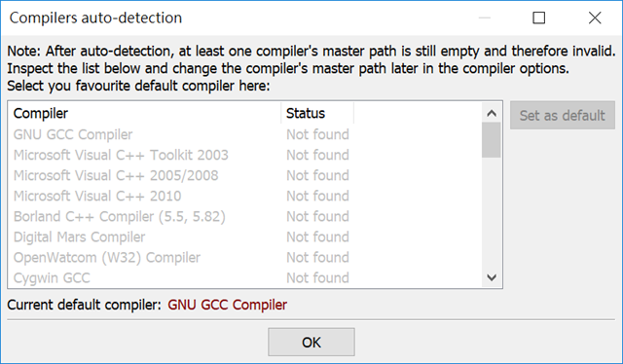The width and height of the screenshot is (623, 364).
Task: Close the Compilers auto-detection dialog
Action: click(595, 18)
